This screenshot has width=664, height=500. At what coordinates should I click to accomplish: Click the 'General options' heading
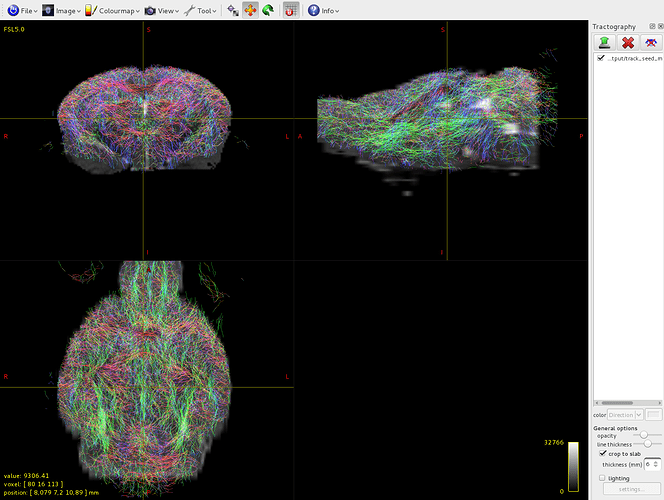pyautogui.click(x=615, y=428)
